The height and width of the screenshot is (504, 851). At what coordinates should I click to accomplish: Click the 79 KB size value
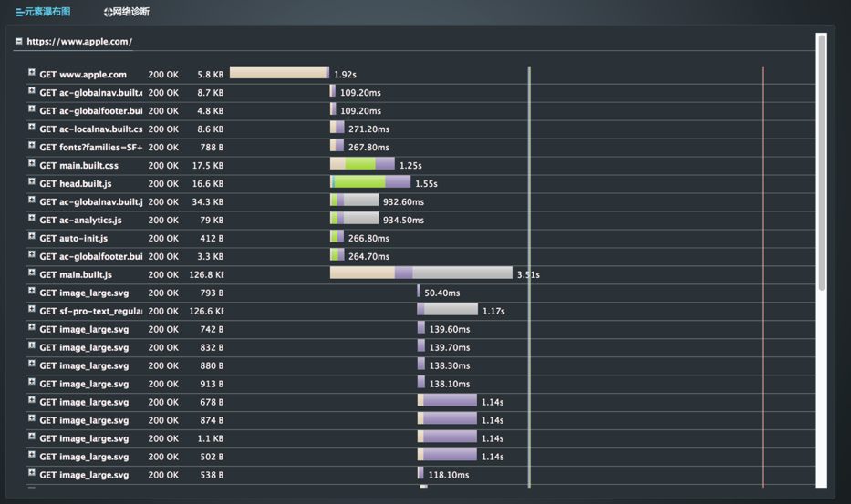coord(212,221)
